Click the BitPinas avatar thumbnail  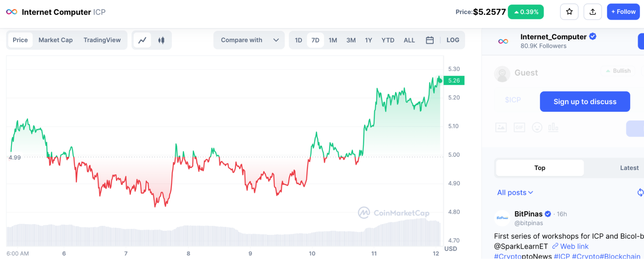click(x=502, y=218)
